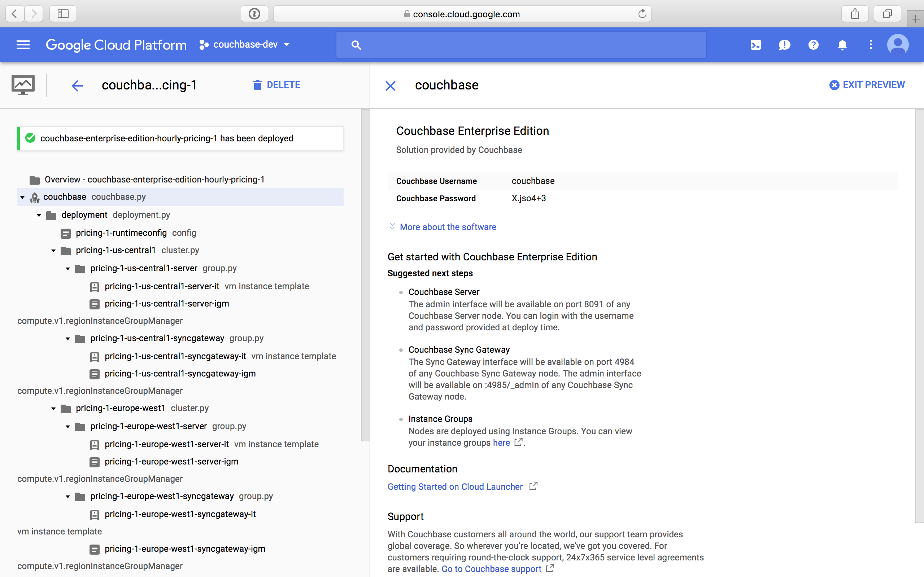Select pricing-1-us-central1-server-it template item

pyautogui.click(x=162, y=286)
